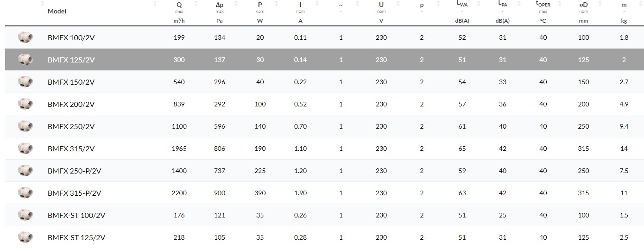The height and width of the screenshot is (248, 644).
Task: Click the BMFX-ST 100/2V model name
Action: tap(76, 215)
